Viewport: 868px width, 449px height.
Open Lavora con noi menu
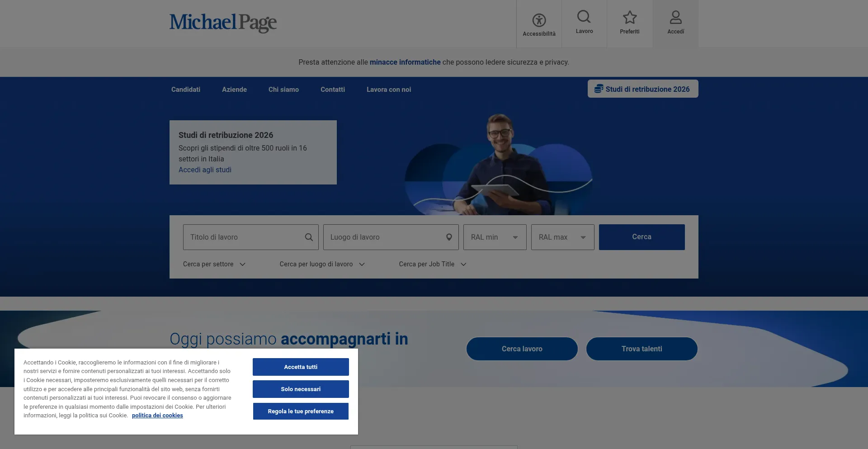[388, 90]
